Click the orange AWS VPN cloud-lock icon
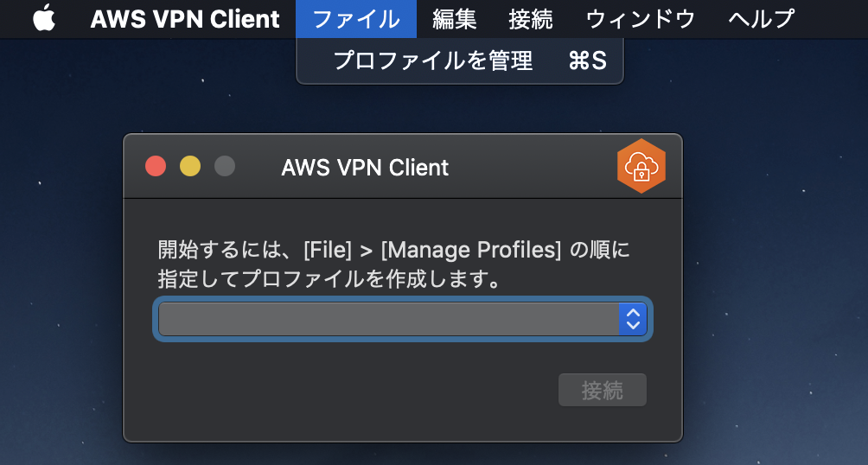The width and height of the screenshot is (868, 465). [x=641, y=166]
